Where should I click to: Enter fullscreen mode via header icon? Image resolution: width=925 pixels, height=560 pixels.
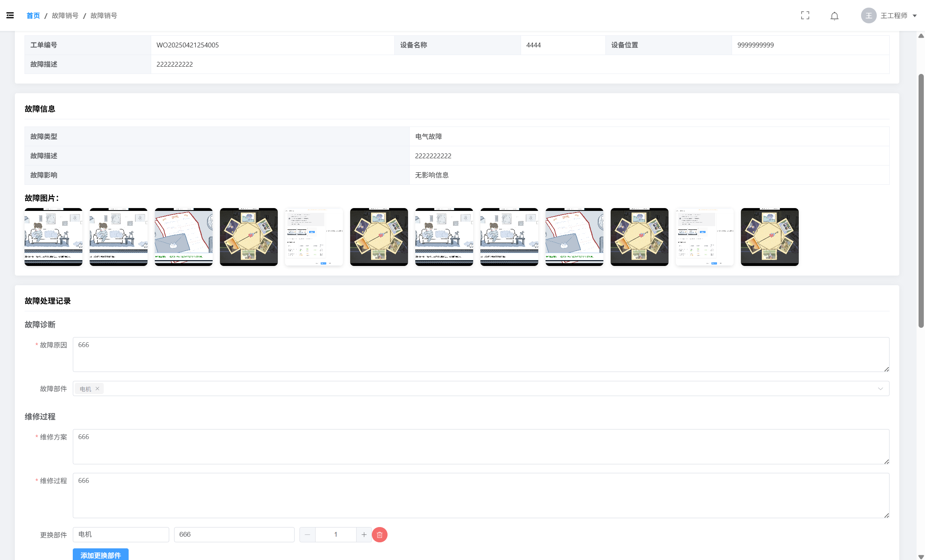tap(805, 15)
